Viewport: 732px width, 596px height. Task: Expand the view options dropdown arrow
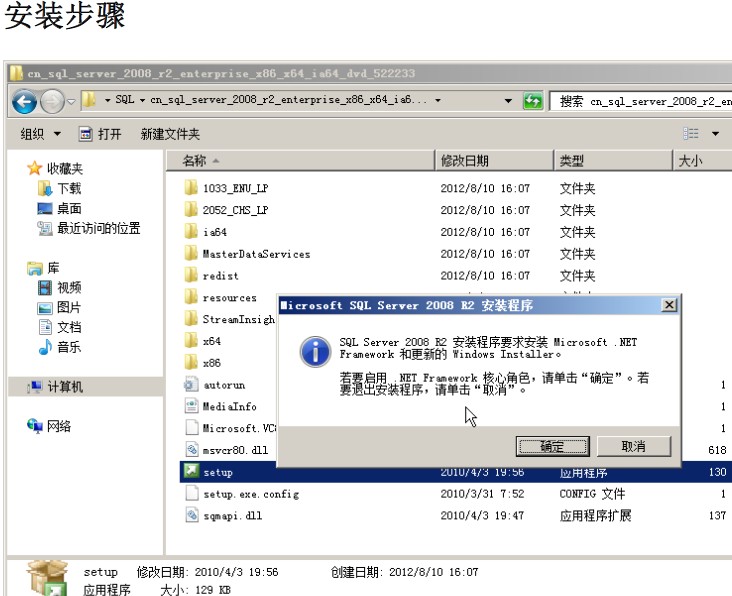click(x=715, y=134)
